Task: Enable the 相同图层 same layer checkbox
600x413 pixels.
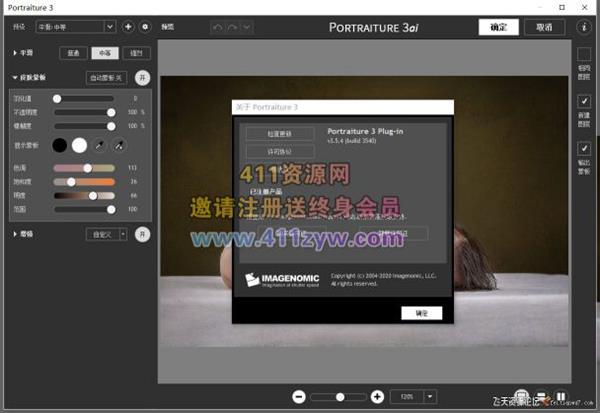Action: pos(584,54)
